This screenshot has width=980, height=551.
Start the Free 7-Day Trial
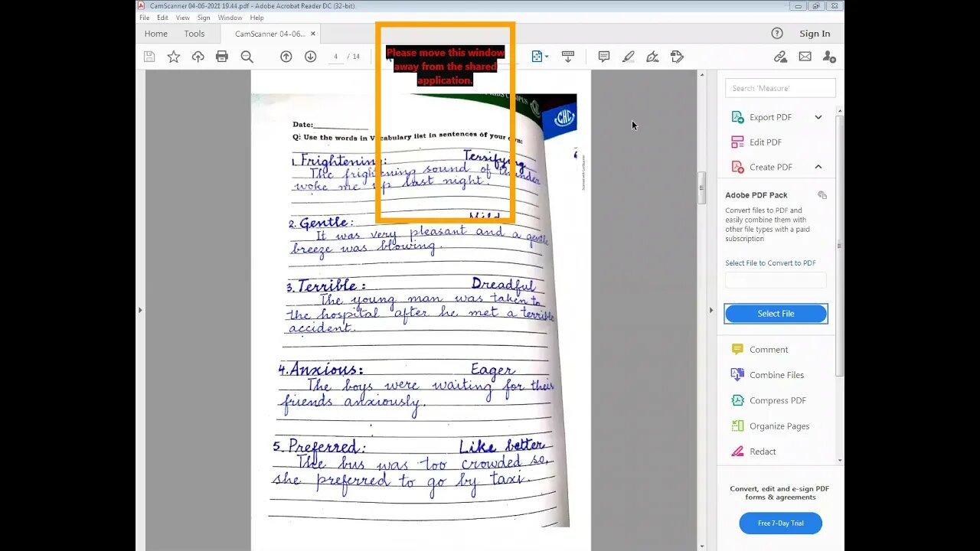tap(780, 523)
